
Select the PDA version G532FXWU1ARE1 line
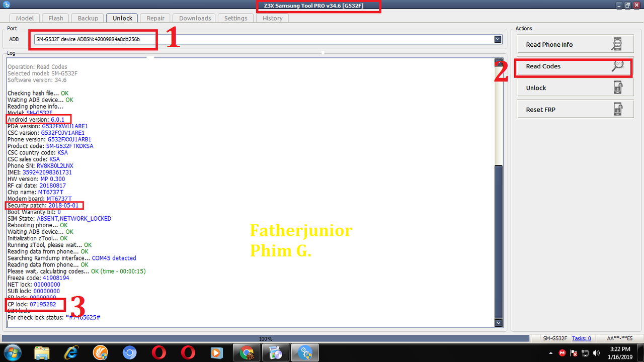[48, 126]
